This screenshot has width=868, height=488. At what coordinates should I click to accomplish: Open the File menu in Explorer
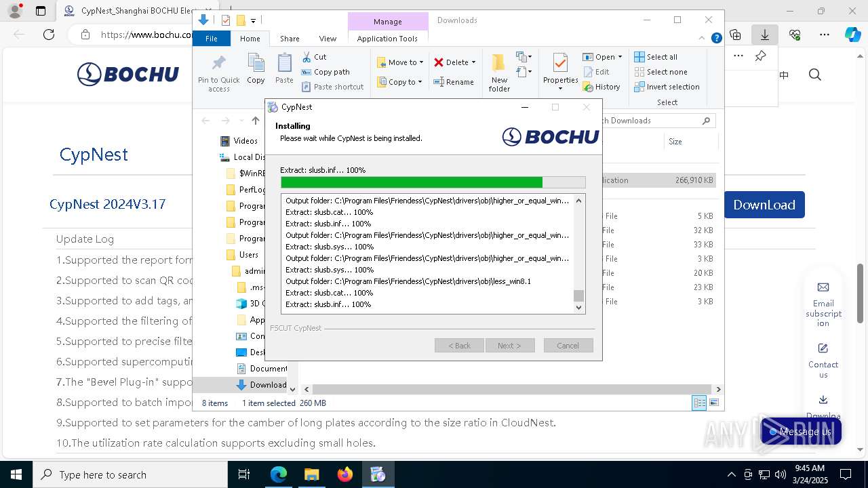click(212, 39)
